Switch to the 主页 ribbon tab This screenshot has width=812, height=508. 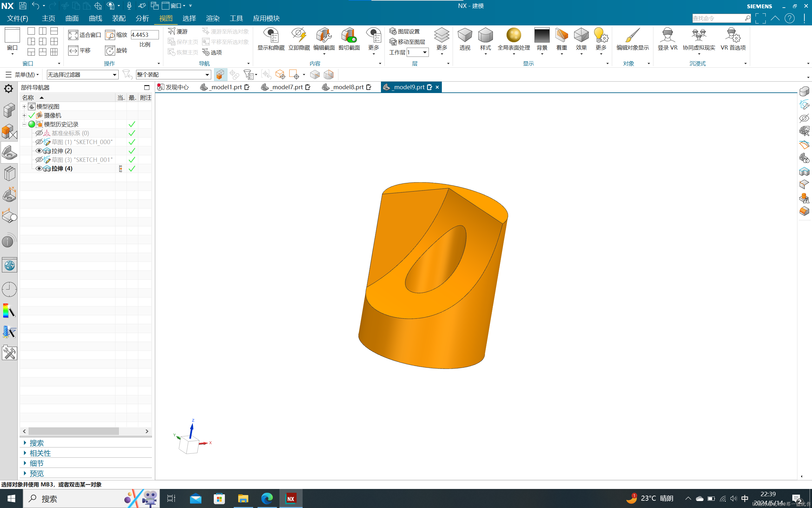click(48, 18)
